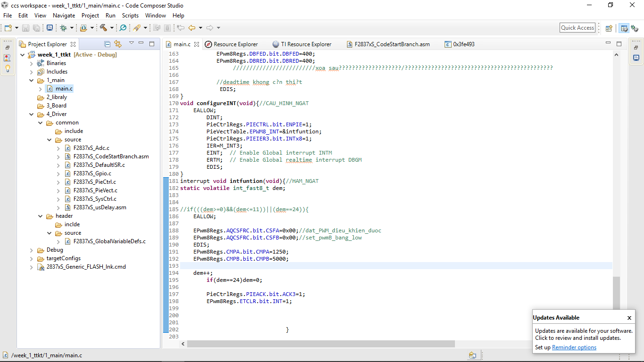
Task: Minimize the editor area
Action: point(608,43)
